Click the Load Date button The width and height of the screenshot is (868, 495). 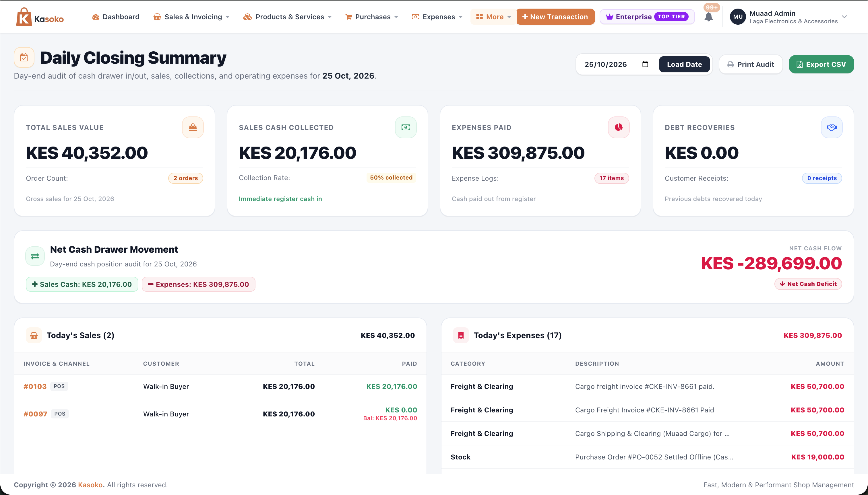684,65
